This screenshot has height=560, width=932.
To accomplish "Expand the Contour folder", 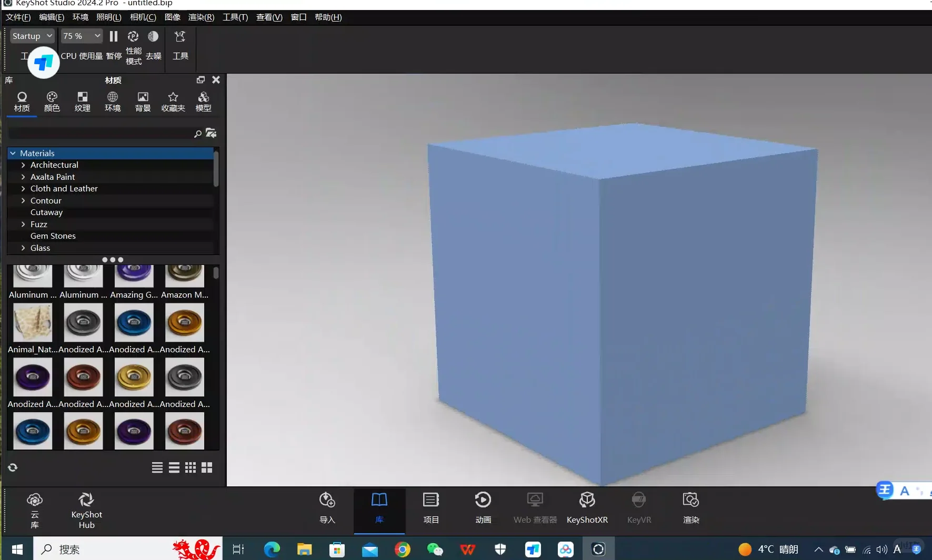I will point(23,200).
